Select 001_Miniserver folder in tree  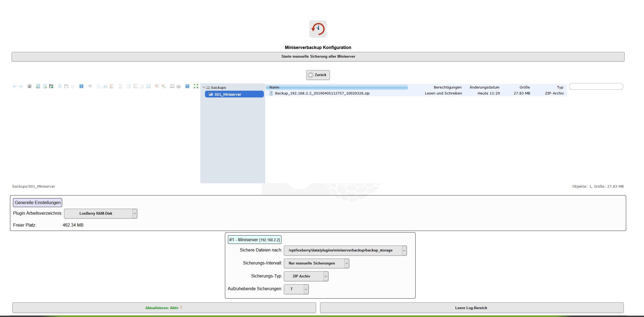[228, 94]
